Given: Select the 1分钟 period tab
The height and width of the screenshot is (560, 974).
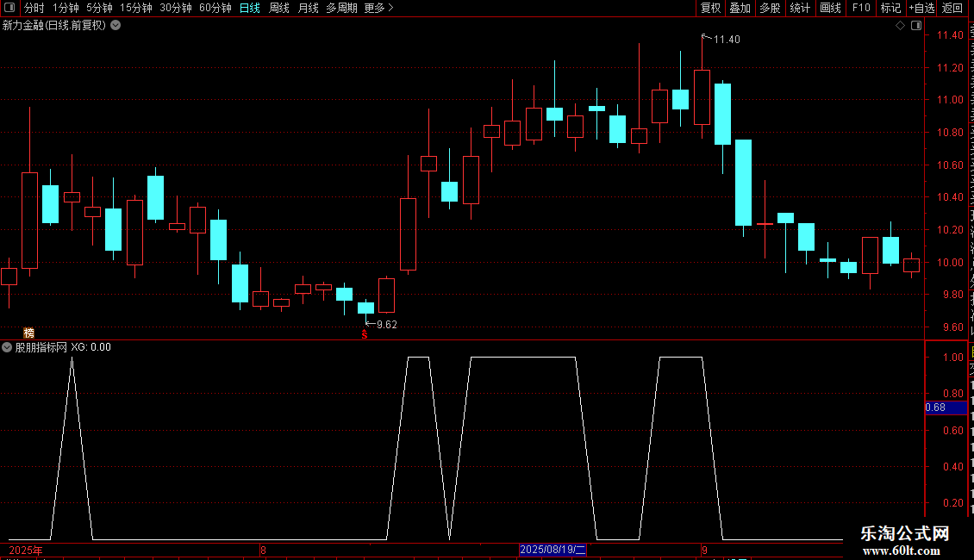Looking at the screenshot, I should [x=66, y=8].
